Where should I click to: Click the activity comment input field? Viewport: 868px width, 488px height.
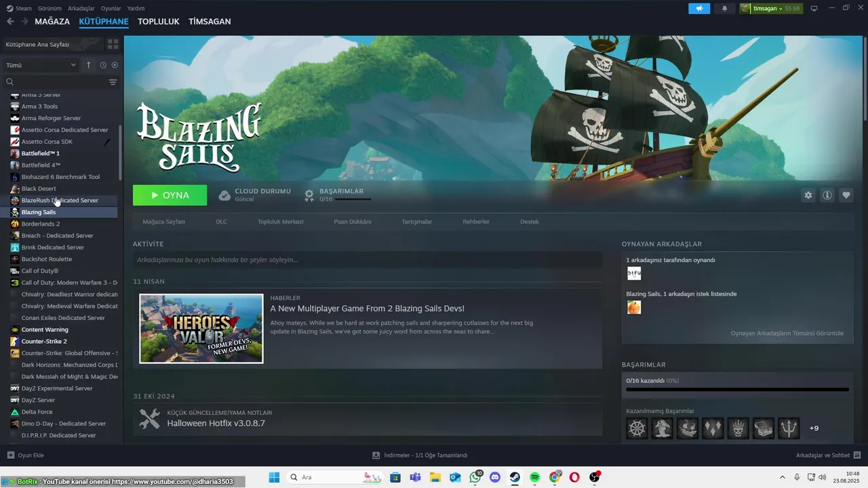pyautogui.click(x=367, y=260)
